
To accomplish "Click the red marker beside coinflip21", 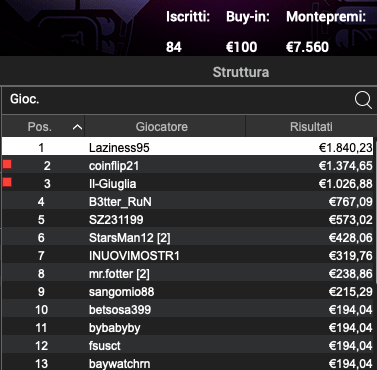I will tap(7, 164).
